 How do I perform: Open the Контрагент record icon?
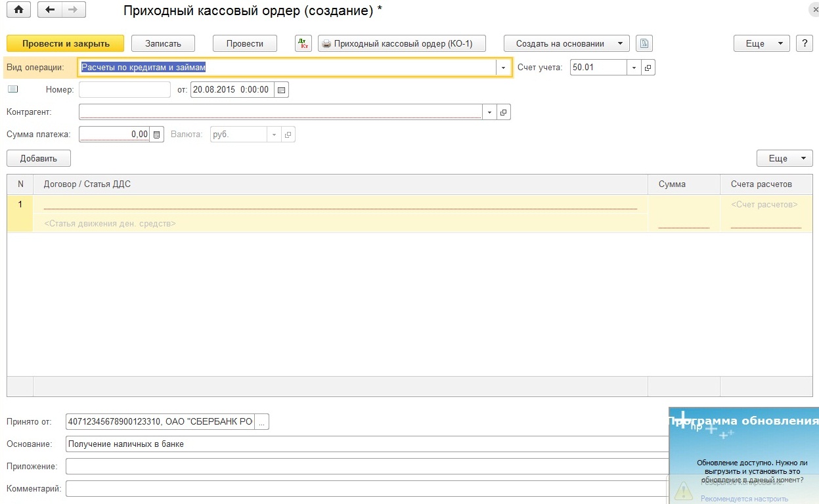[503, 112]
